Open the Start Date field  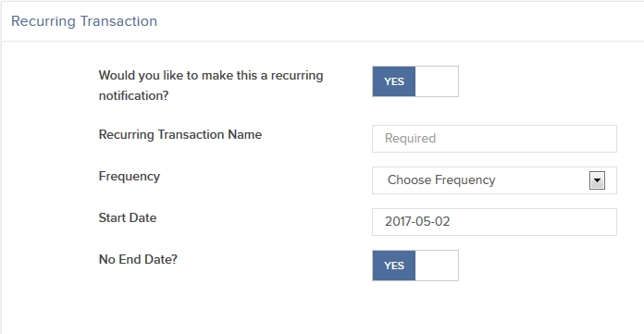(494, 222)
